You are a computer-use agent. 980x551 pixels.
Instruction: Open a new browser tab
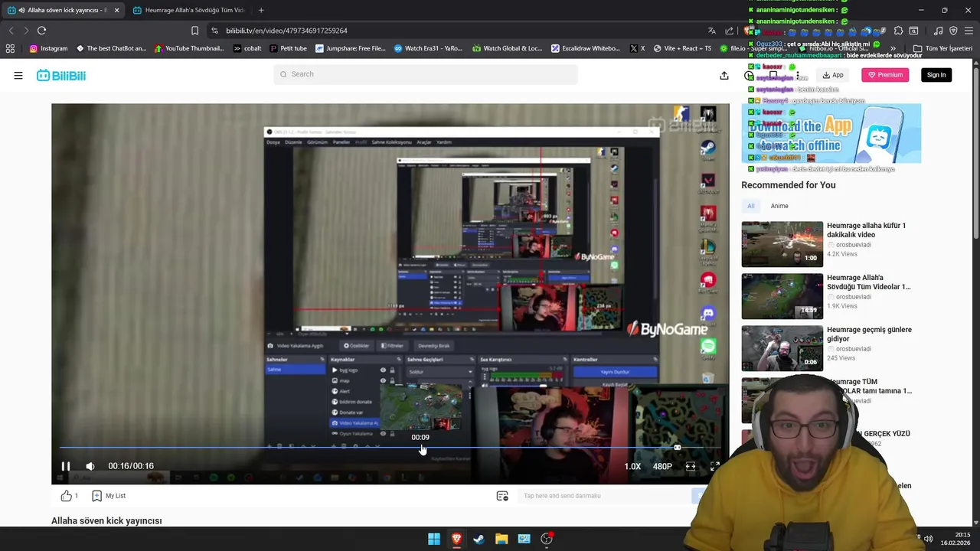pos(261,10)
